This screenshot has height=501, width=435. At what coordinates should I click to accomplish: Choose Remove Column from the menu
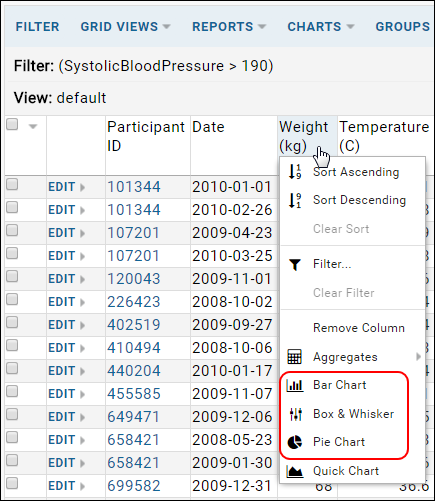[359, 328]
